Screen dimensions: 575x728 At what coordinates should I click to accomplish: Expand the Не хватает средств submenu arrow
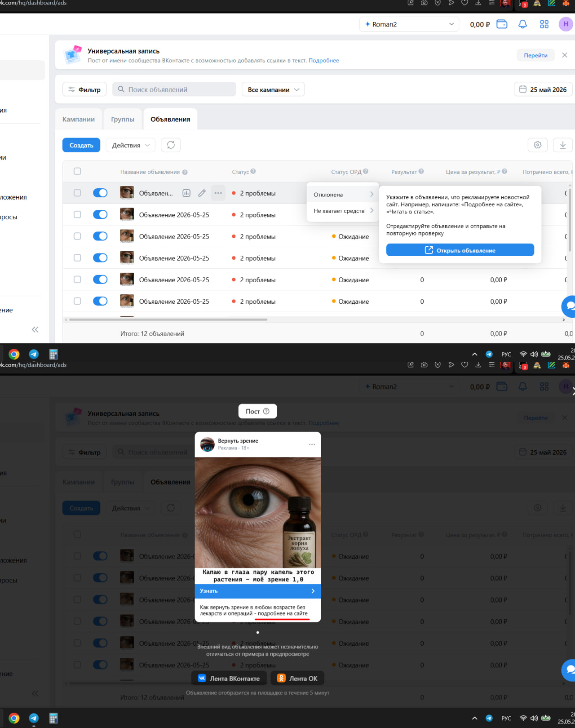372,210
